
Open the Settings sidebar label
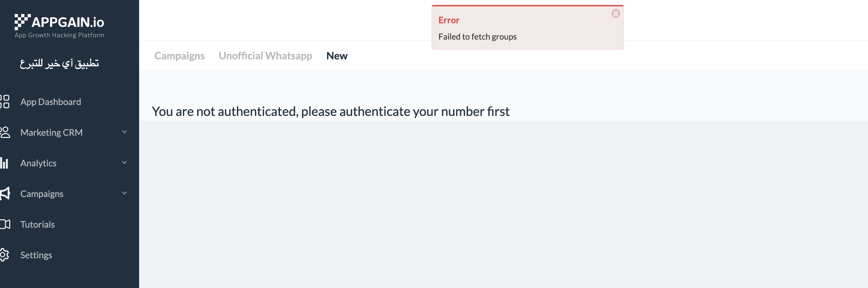36,255
